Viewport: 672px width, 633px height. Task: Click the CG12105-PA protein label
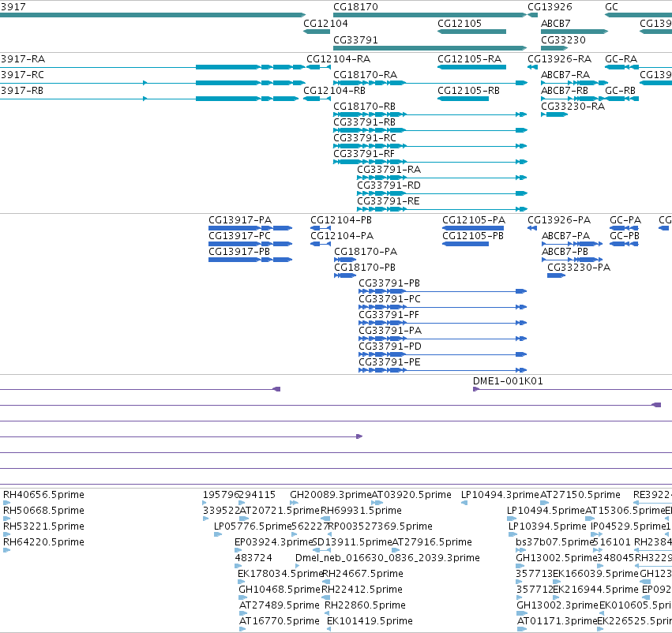pyautogui.click(x=474, y=220)
